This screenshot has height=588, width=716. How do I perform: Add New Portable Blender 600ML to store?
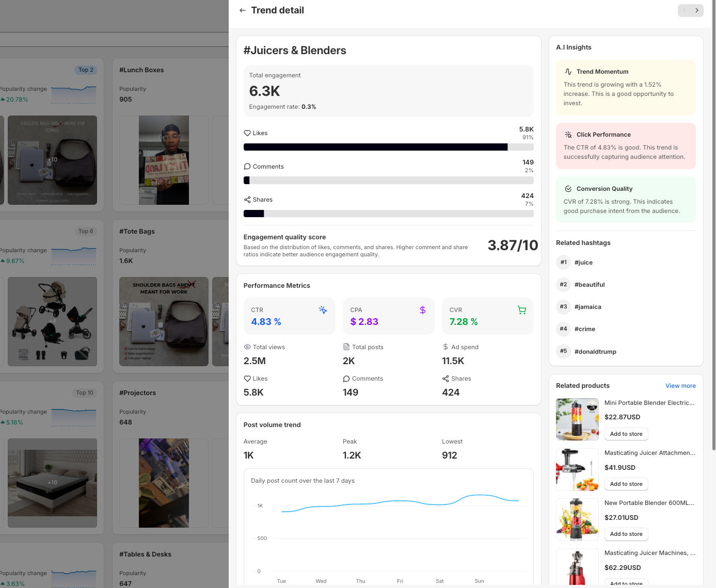click(626, 534)
